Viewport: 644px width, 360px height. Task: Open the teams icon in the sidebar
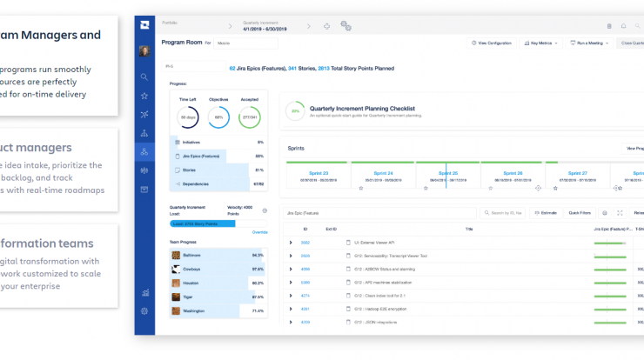point(144,170)
